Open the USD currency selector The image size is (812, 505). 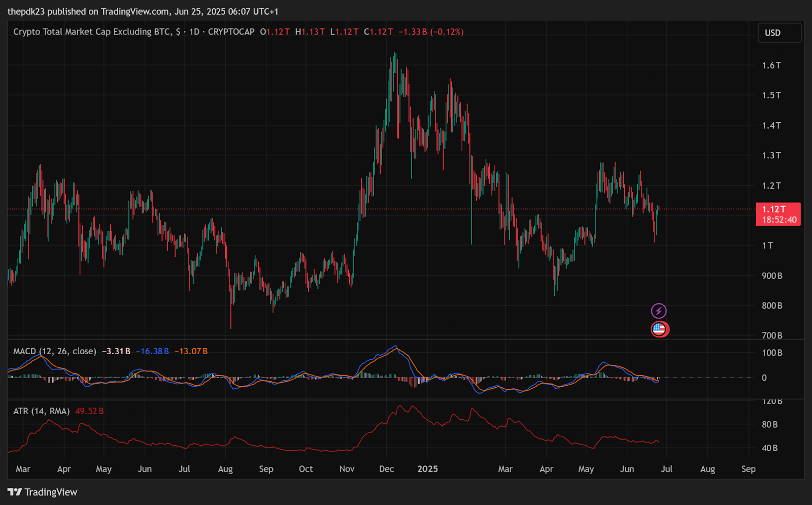[x=779, y=33]
